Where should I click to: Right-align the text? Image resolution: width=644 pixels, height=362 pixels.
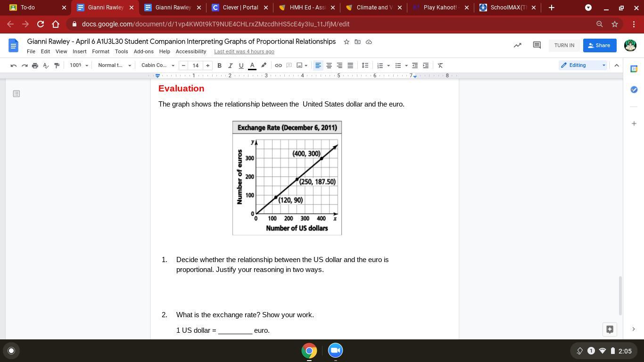click(339, 66)
